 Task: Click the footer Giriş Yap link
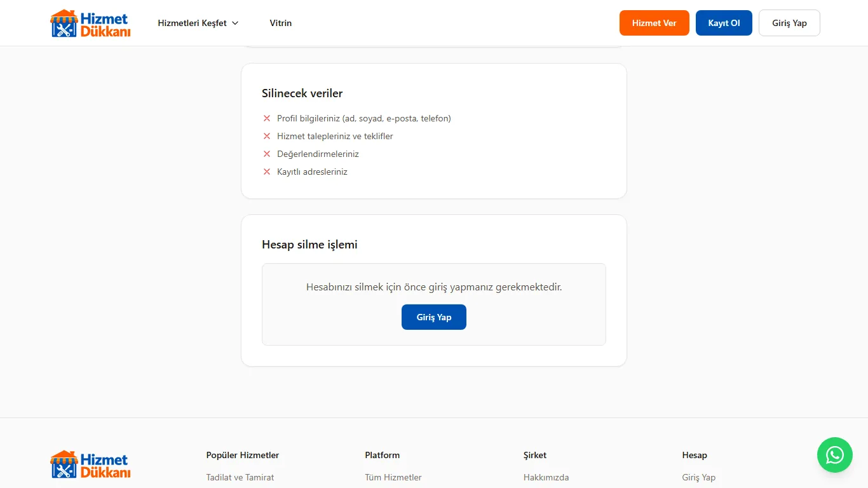point(699,477)
